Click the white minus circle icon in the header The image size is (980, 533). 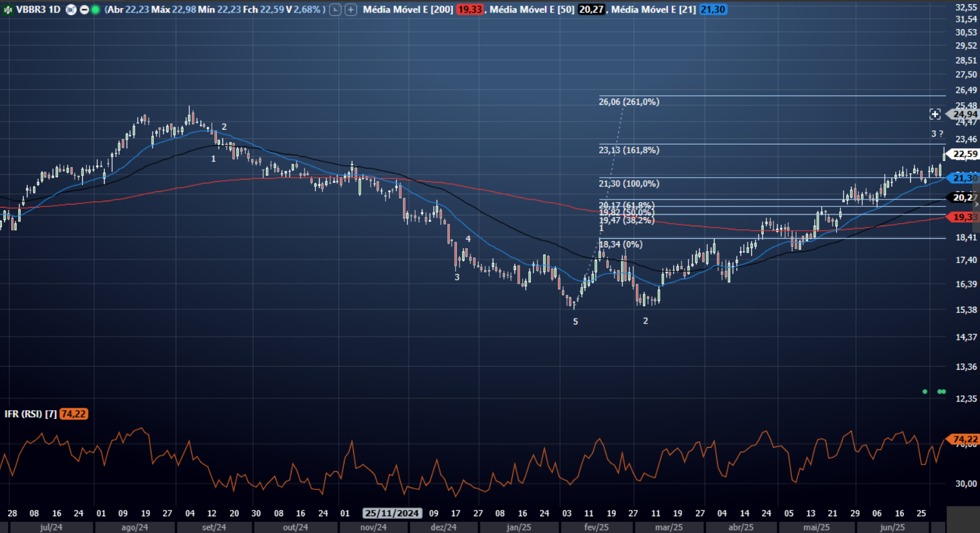tap(84, 9)
